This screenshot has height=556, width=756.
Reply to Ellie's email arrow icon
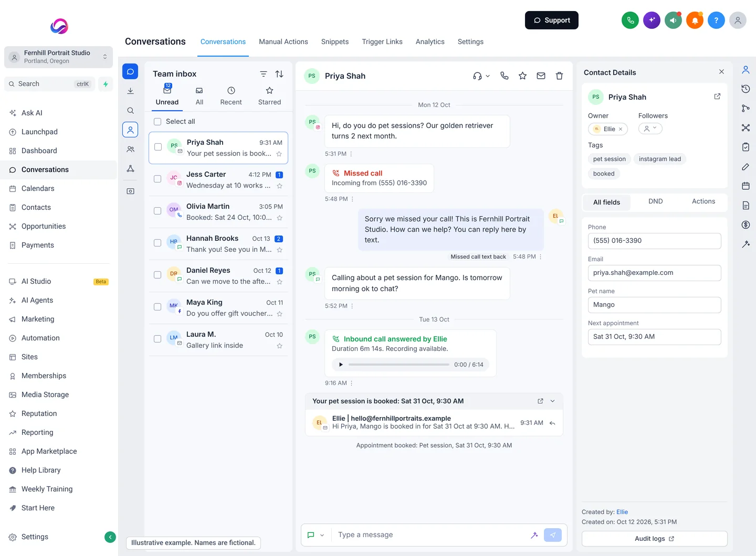point(552,423)
